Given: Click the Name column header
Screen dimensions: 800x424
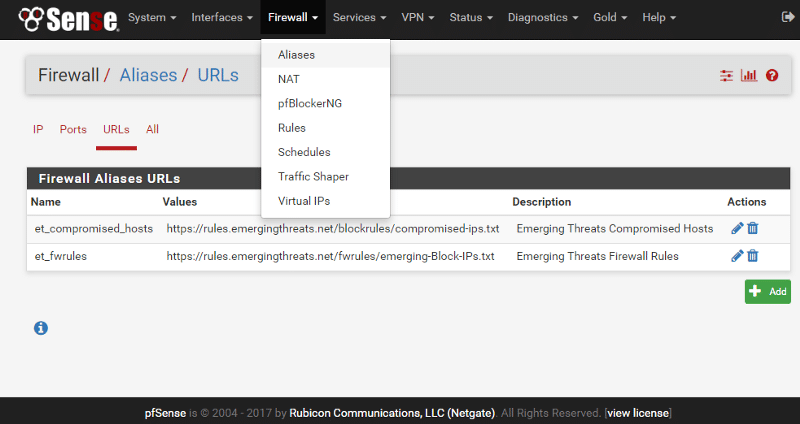Looking at the screenshot, I should point(45,202).
